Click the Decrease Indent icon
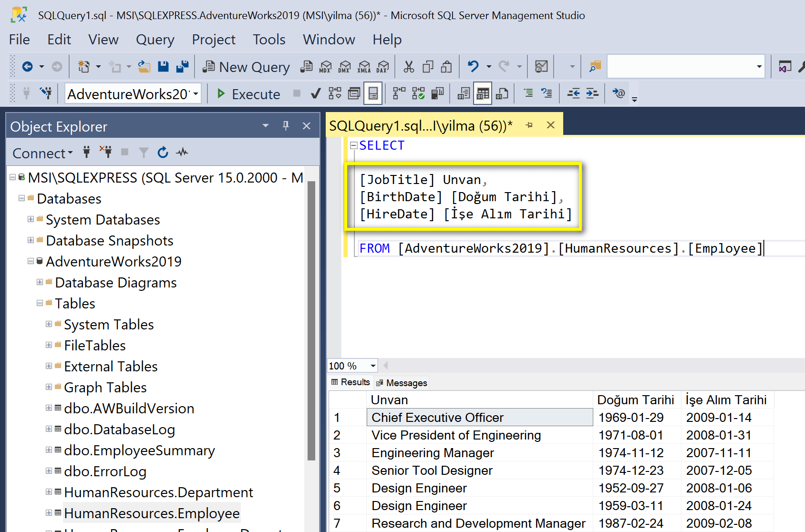 coord(573,93)
